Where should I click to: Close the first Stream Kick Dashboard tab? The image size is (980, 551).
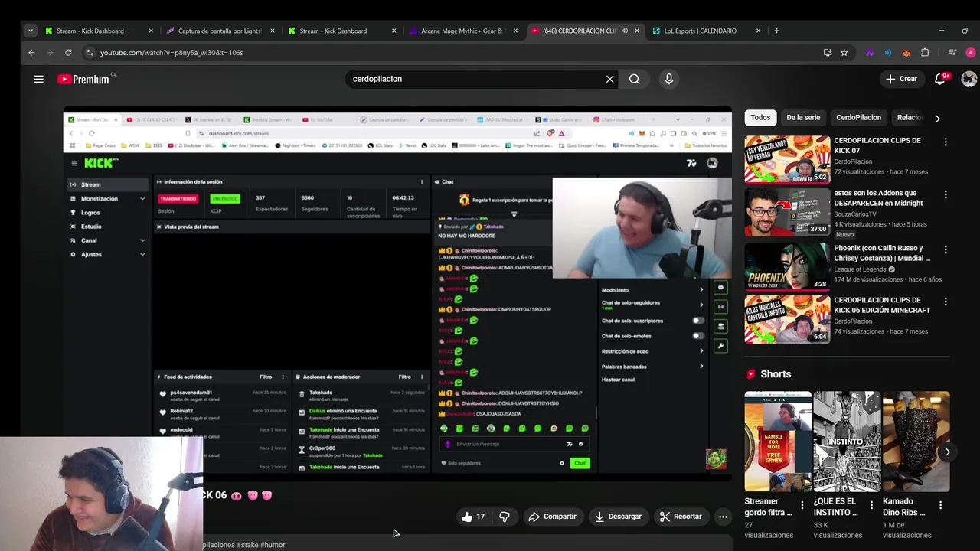(x=151, y=31)
